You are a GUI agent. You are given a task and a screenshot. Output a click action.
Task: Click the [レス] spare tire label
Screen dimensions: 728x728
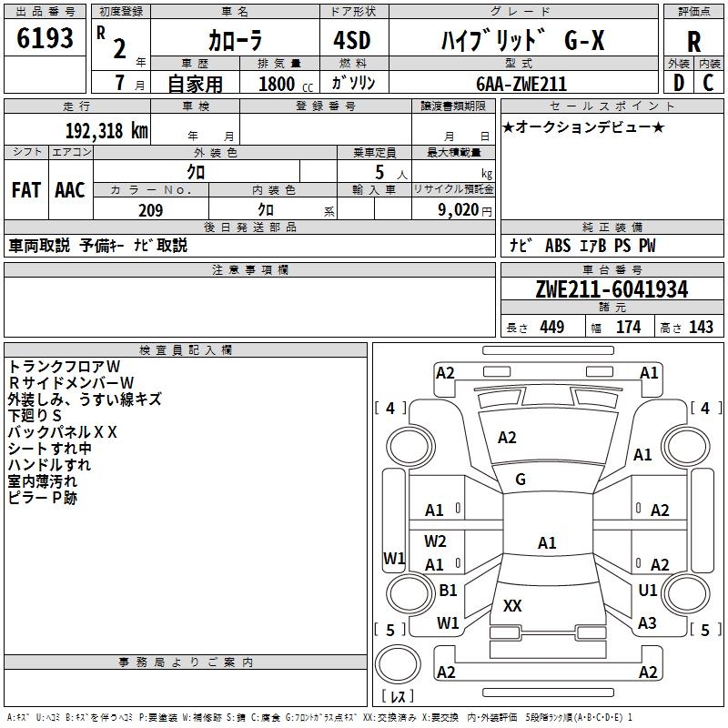coord(398,696)
